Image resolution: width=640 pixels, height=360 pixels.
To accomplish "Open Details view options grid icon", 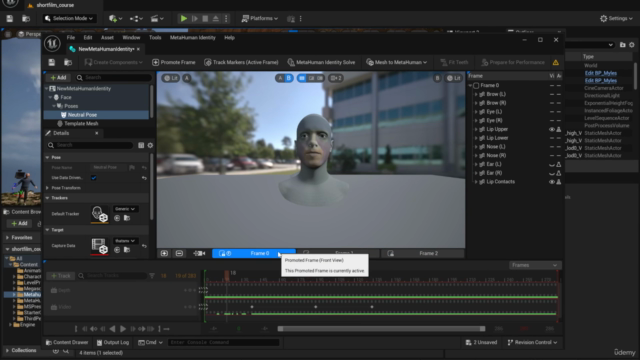I will 141,145.
